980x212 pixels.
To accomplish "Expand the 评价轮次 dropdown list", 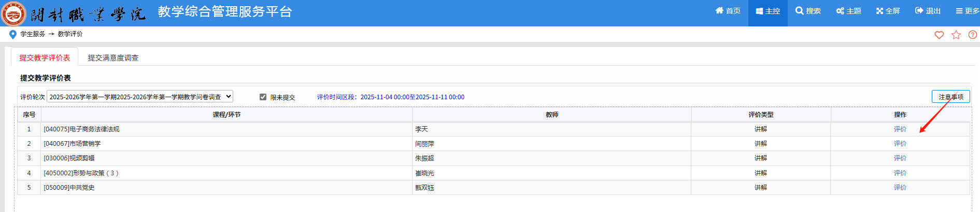I will 139,97.
